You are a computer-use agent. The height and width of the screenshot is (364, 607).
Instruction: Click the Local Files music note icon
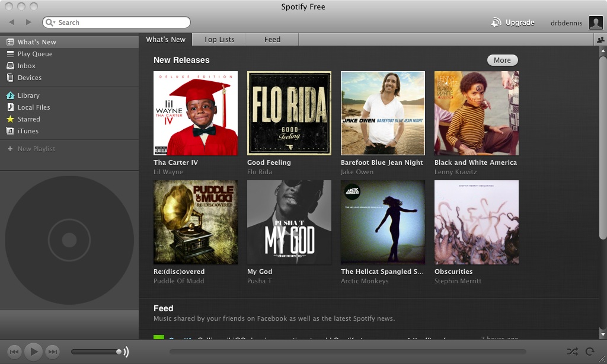(x=11, y=107)
